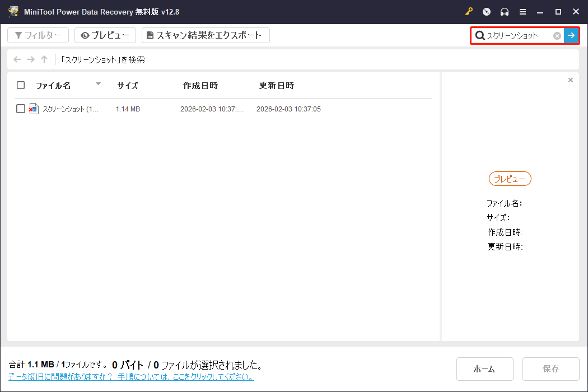Click the ファイル名 sort dropdown arrow
Image resolution: width=588 pixels, height=392 pixels.
pyautogui.click(x=98, y=83)
